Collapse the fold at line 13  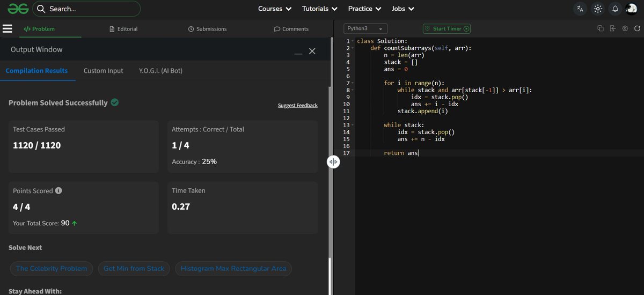[353, 125]
